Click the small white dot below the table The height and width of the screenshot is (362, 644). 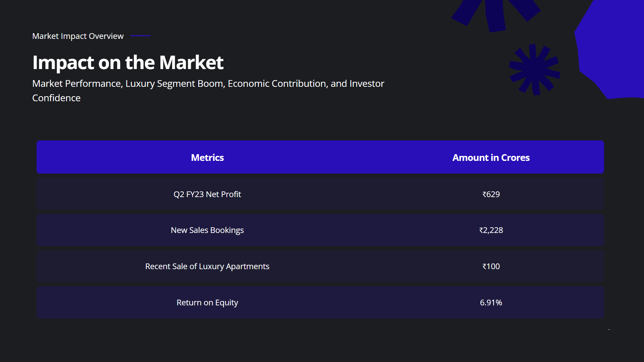[609, 329]
